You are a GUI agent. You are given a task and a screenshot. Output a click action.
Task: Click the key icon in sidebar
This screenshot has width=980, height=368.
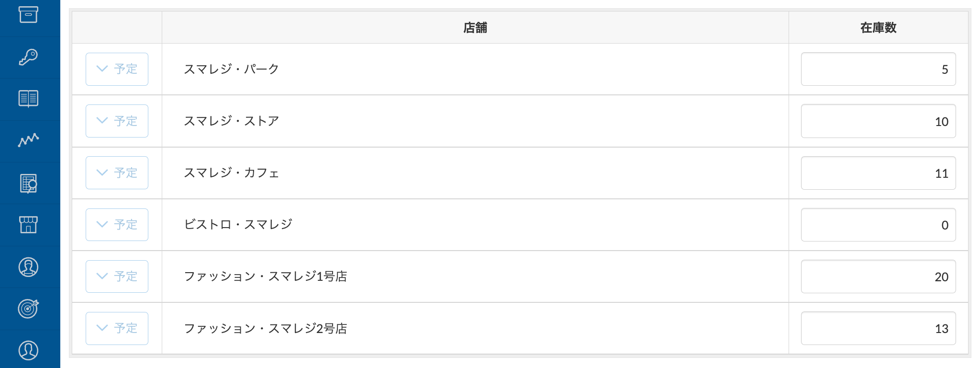coord(28,57)
